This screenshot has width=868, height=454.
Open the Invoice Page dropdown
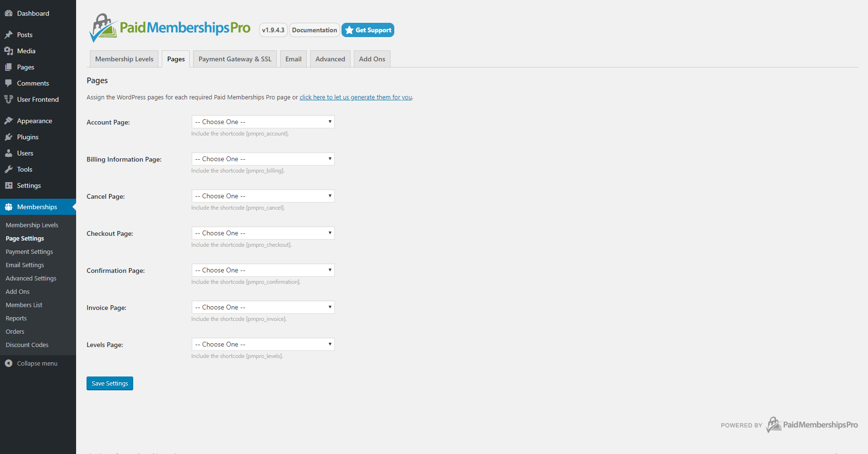pos(263,307)
